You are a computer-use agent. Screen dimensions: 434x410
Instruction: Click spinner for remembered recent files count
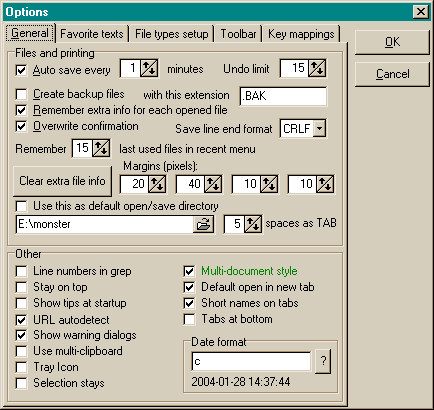[x=101, y=148]
